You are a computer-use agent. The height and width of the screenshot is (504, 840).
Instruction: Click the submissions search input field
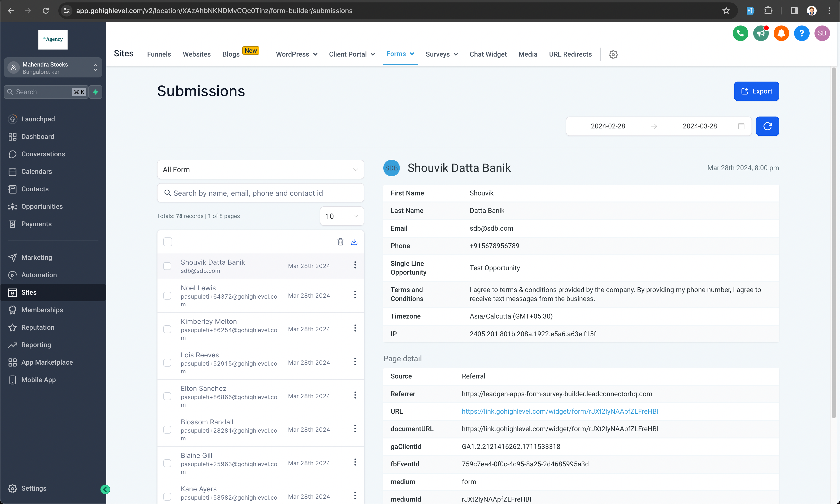coord(260,193)
